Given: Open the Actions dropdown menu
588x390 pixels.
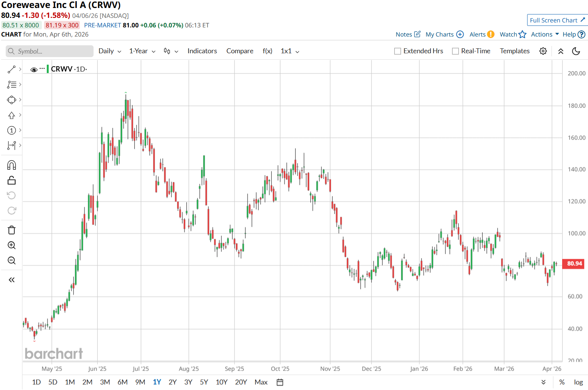Looking at the screenshot, I should [x=545, y=34].
